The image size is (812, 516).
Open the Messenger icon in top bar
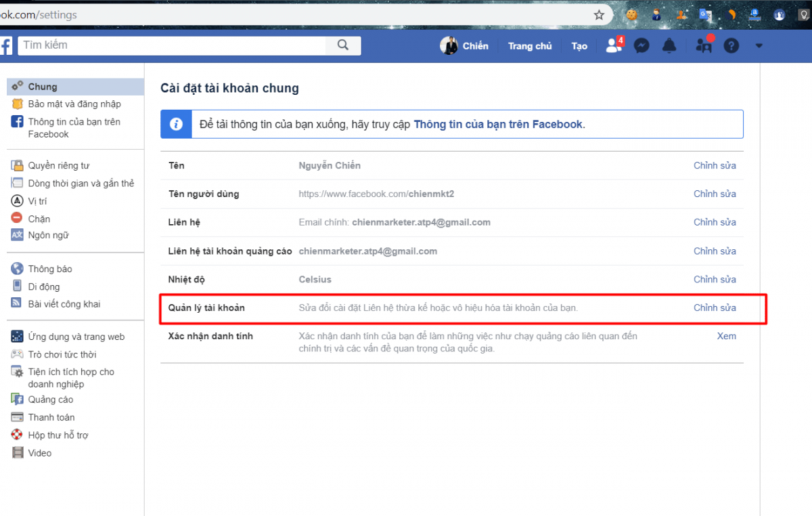(641, 46)
